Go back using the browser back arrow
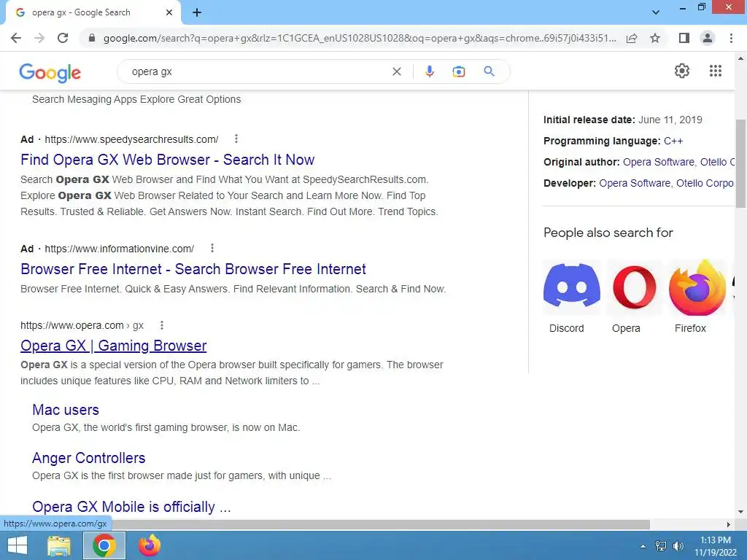The height and width of the screenshot is (560, 747). coord(16,38)
